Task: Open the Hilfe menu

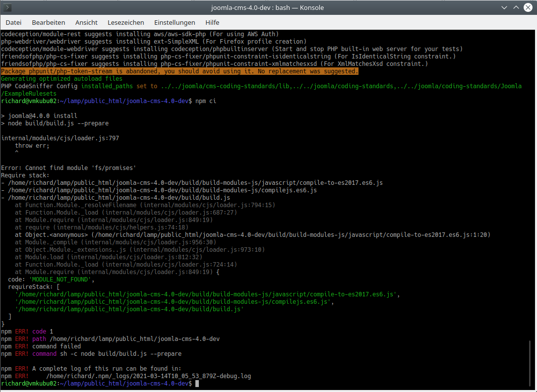Action: pyautogui.click(x=212, y=23)
